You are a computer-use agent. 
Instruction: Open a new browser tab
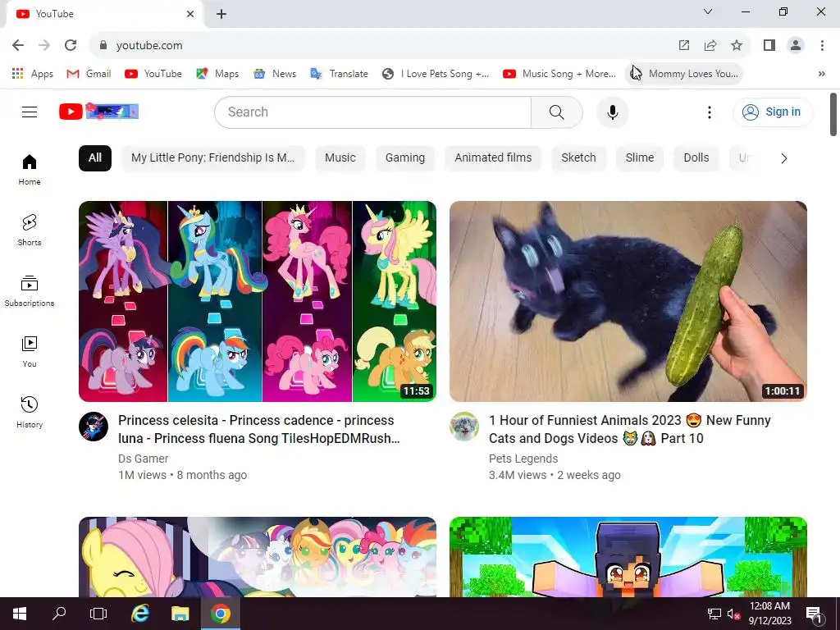coord(221,14)
